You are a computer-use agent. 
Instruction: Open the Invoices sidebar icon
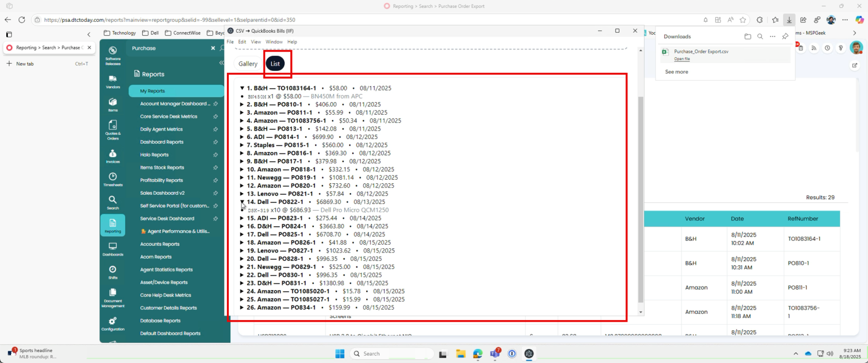click(113, 156)
